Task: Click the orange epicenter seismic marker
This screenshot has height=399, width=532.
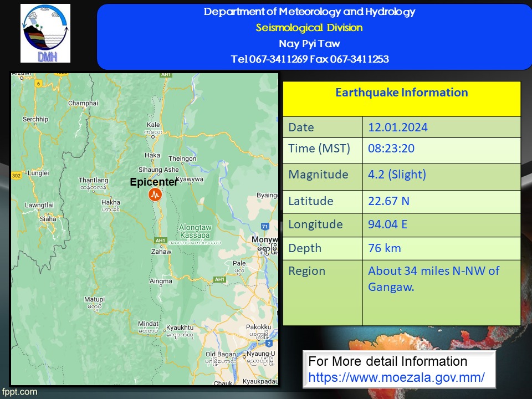Action: coord(156,195)
